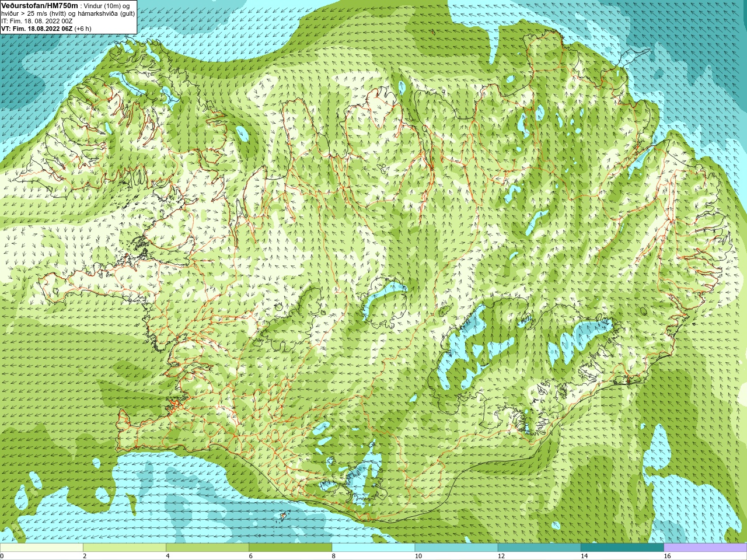Click the legend label '2'

[x=85, y=556]
